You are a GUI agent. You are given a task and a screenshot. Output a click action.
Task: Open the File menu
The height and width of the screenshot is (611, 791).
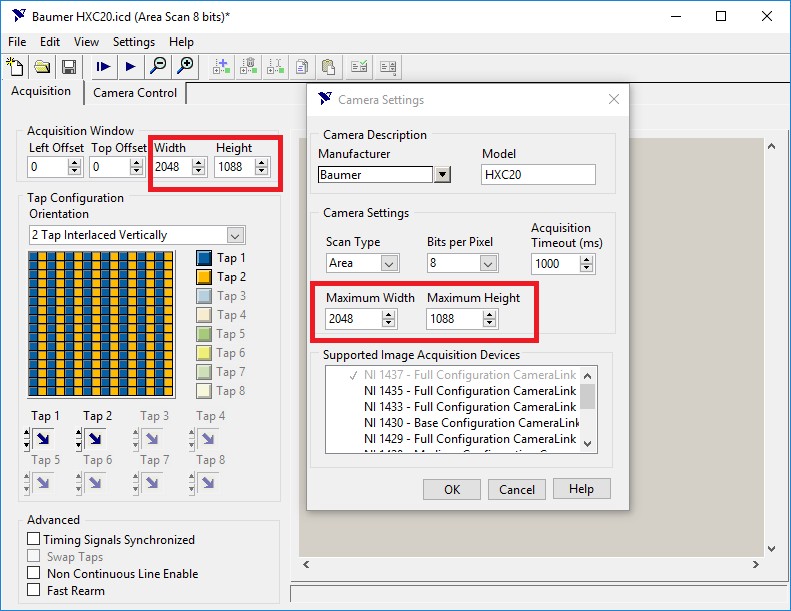click(17, 42)
